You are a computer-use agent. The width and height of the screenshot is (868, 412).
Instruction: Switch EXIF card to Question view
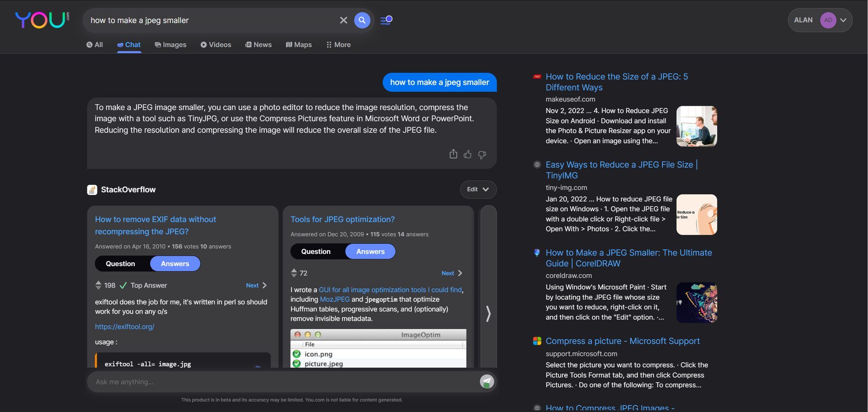coord(120,264)
